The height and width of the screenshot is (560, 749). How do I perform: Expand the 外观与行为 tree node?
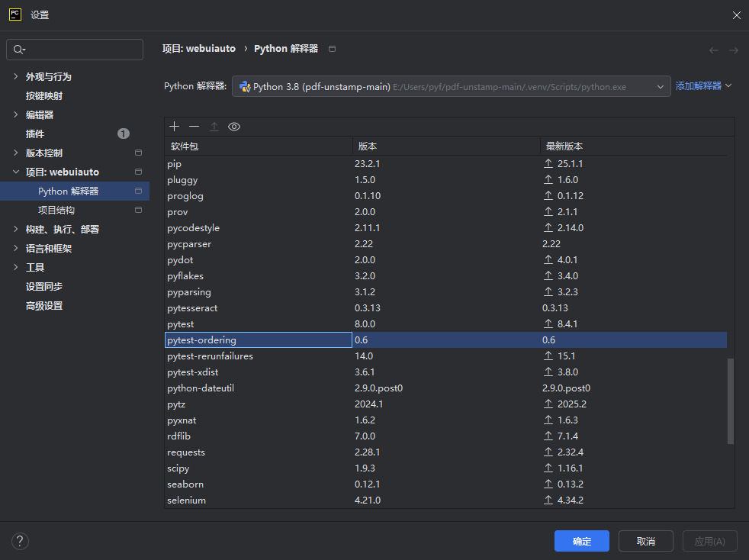coord(16,76)
